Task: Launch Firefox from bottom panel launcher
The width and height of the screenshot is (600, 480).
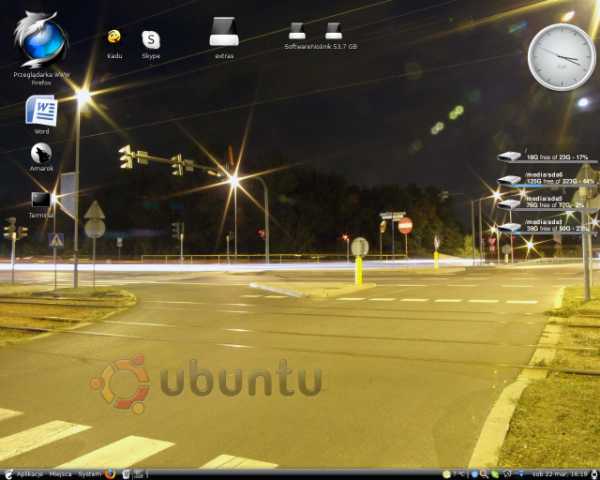Action: pos(110,474)
